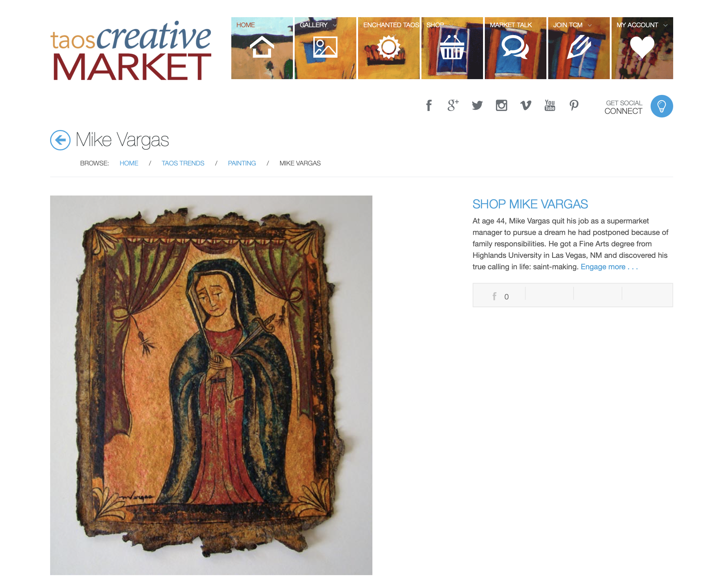Follow the Engage more link

(x=609, y=267)
